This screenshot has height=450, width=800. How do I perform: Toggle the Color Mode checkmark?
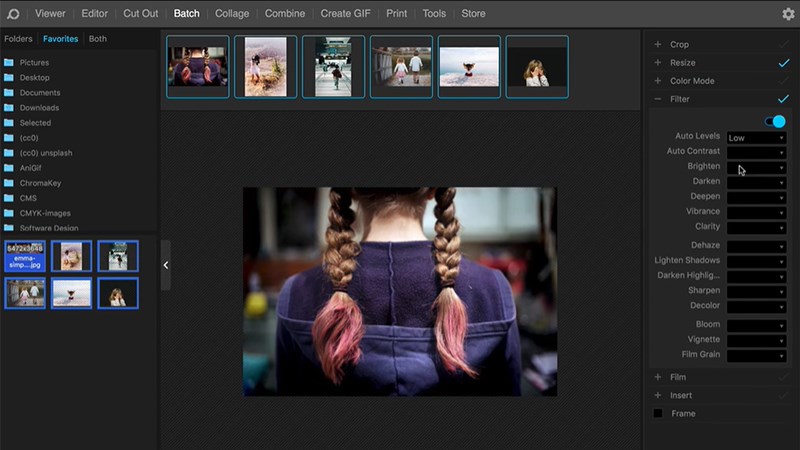tap(783, 81)
